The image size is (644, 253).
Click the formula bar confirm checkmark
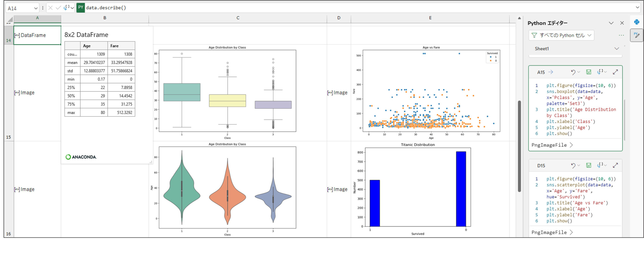coord(58,8)
